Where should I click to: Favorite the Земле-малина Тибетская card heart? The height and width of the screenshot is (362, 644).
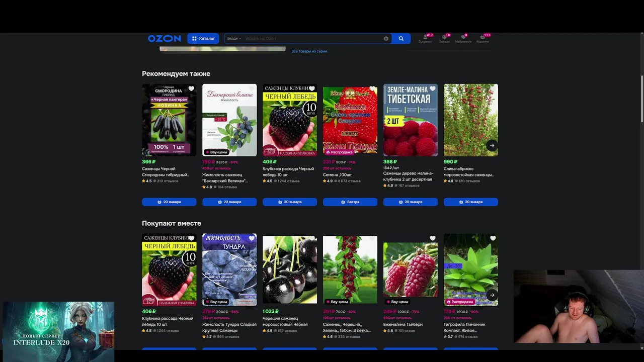click(433, 89)
